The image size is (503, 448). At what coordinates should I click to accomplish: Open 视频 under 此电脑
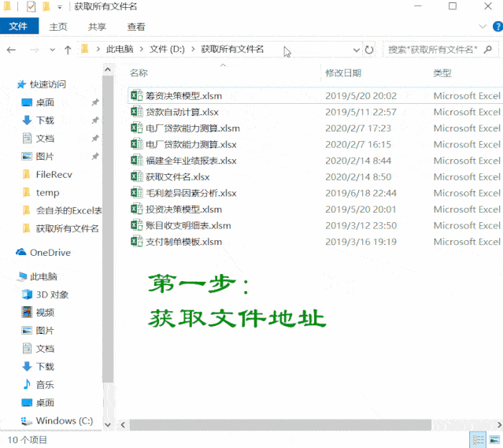pyautogui.click(x=45, y=313)
